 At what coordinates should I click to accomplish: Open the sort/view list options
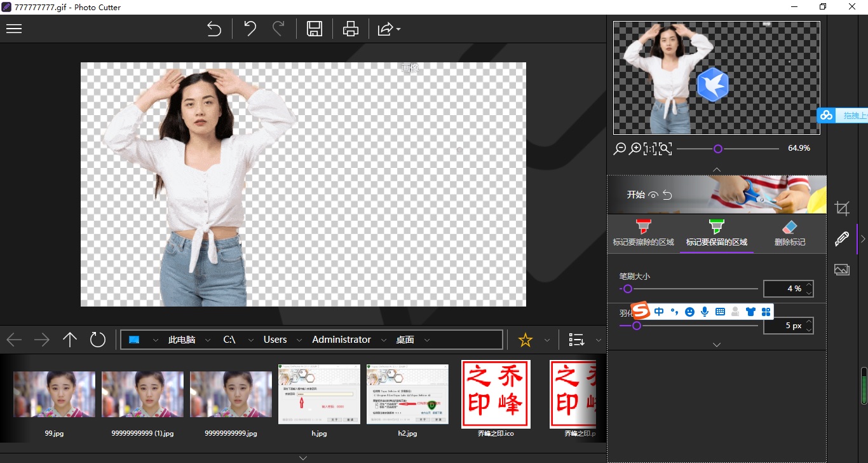pos(576,340)
